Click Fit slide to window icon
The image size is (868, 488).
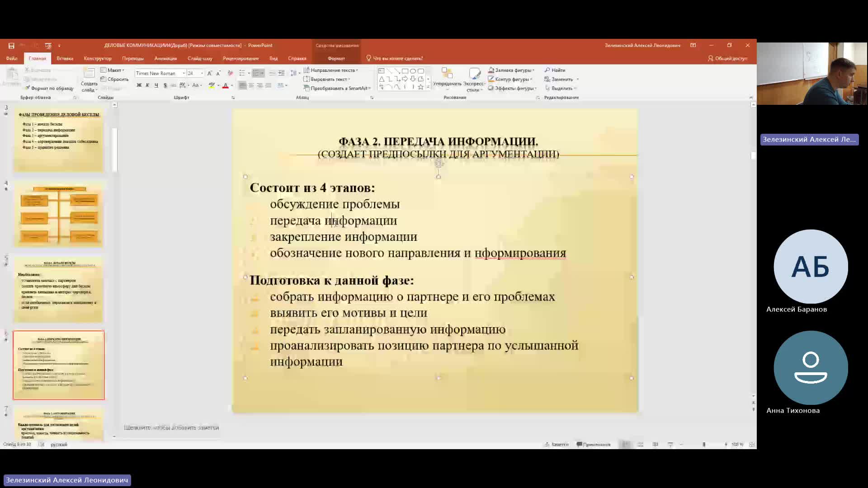click(752, 445)
